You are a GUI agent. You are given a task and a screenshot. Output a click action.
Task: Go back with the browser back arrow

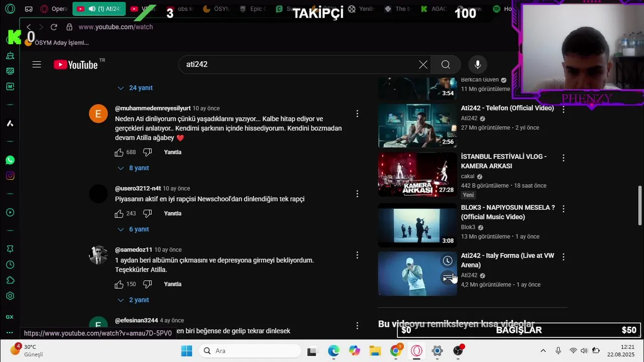(x=29, y=27)
